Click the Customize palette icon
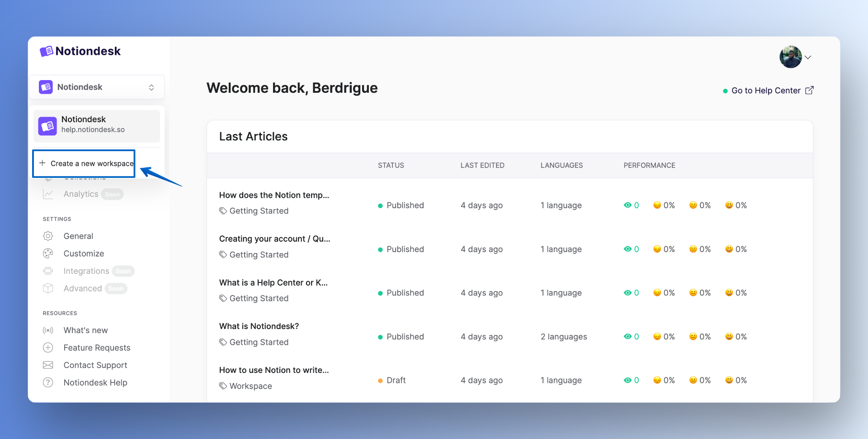Image resolution: width=868 pixels, height=439 pixels. (48, 253)
